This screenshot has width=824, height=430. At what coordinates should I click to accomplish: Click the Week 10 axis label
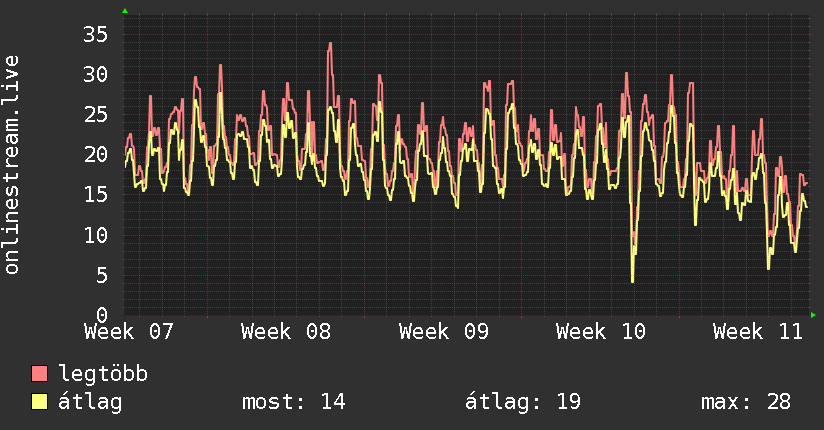pyautogui.click(x=601, y=332)
